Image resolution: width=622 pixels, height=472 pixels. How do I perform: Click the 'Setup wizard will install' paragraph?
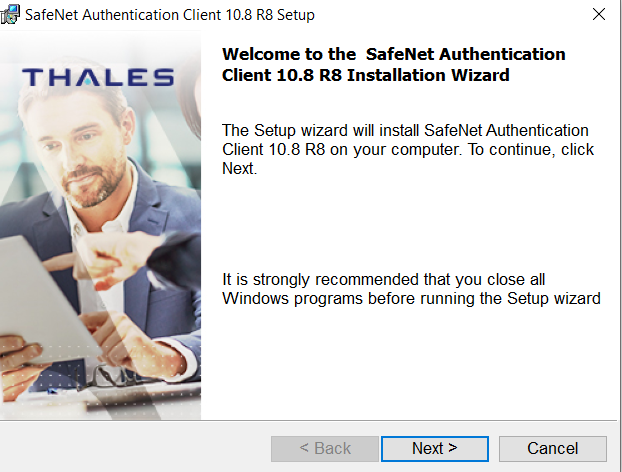(408, 150)
